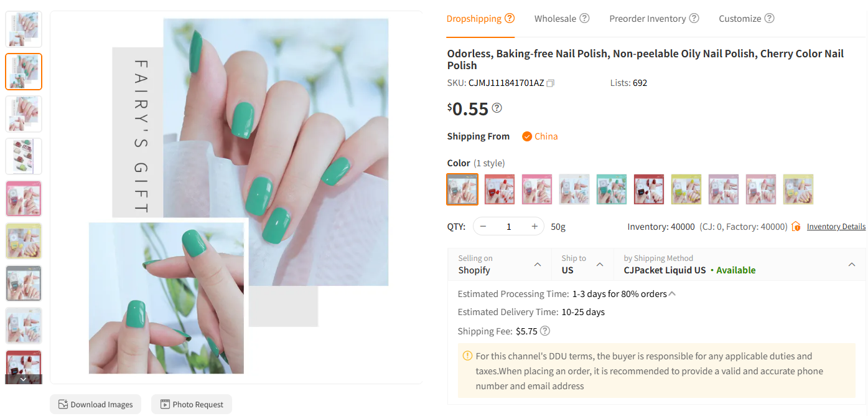This screenshot has height=416, width=868.
Task: Copy the SKU with the copy icon
Action: 550,83
